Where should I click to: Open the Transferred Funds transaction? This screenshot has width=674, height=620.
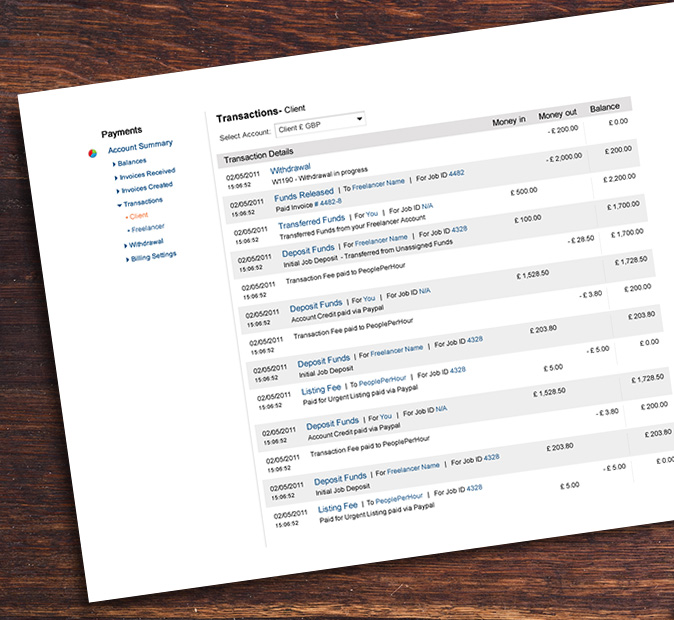pos(311,220)
